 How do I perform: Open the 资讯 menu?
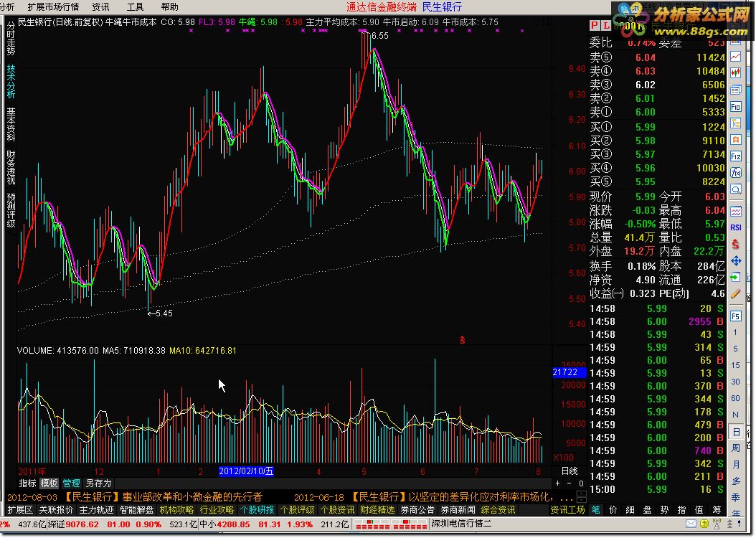pyautogui.click(x=100, y=6)
